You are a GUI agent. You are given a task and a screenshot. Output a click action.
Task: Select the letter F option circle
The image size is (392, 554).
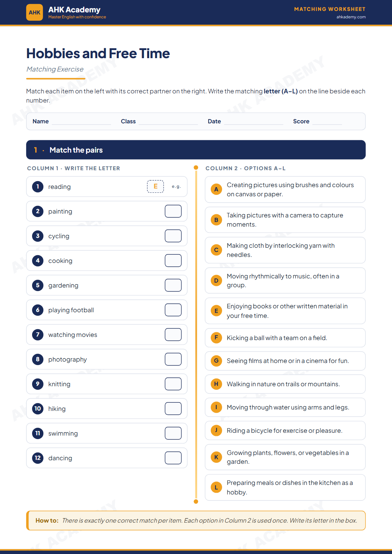click(216, 338)
